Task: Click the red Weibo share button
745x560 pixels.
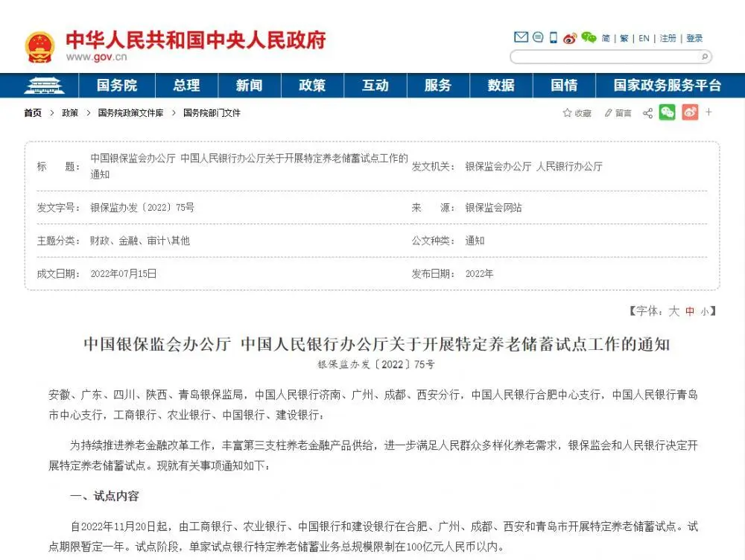Action: tap(690, 112)
